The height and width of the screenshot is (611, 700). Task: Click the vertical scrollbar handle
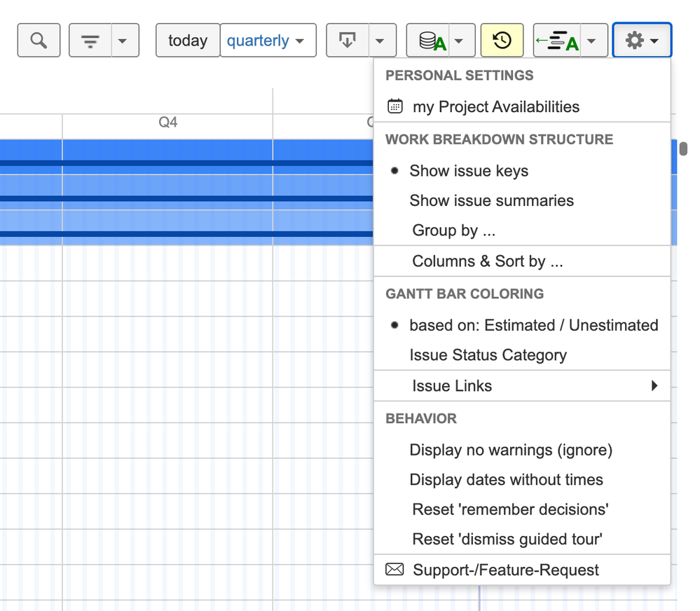point(683,149)
